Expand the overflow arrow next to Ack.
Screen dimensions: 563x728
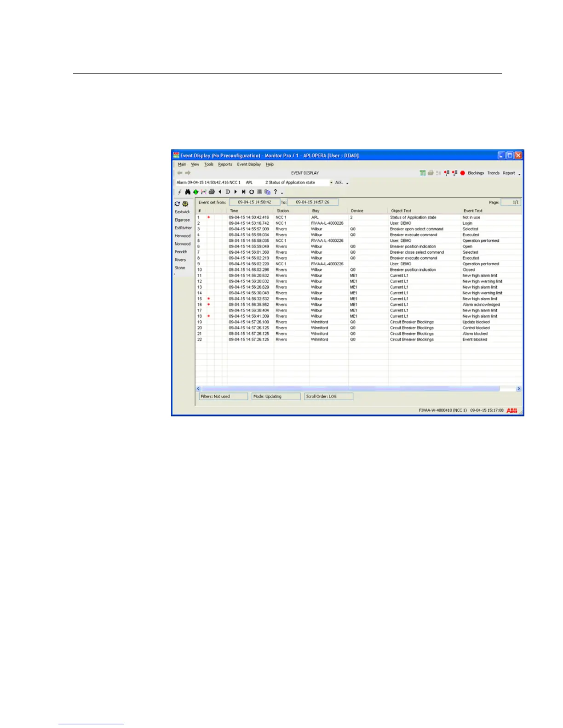347,183
